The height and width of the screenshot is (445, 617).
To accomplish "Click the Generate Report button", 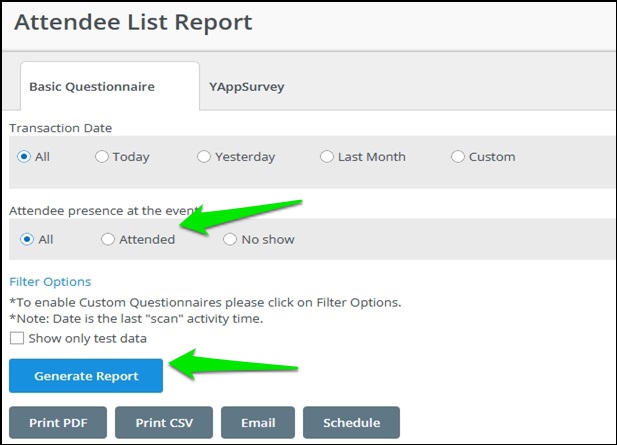I will click(86, 376).
